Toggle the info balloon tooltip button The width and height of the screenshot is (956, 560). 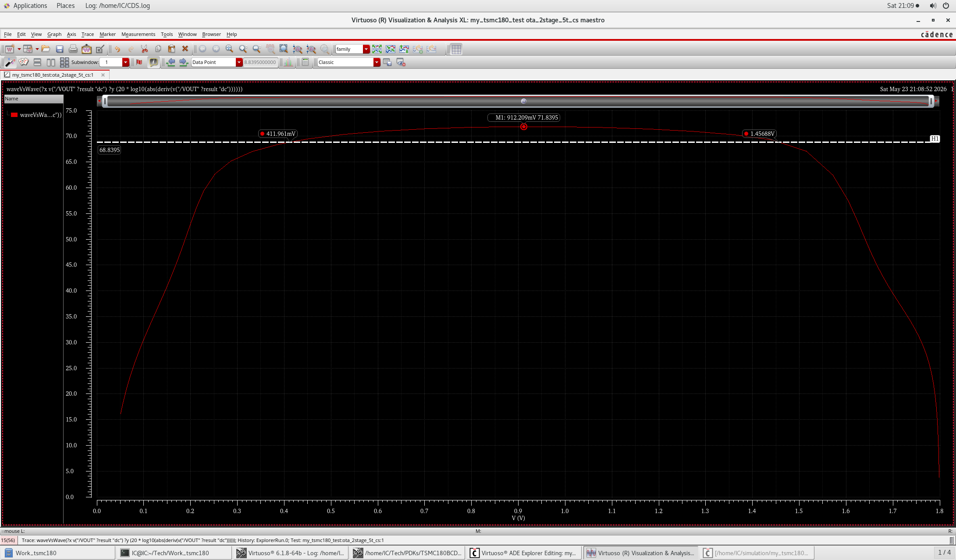tap(153, 62)
